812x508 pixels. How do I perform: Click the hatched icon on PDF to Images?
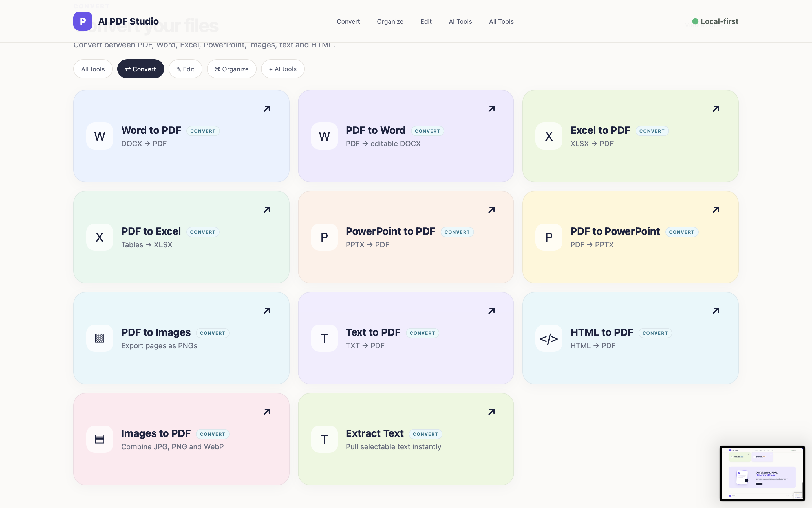coord(100,338)
